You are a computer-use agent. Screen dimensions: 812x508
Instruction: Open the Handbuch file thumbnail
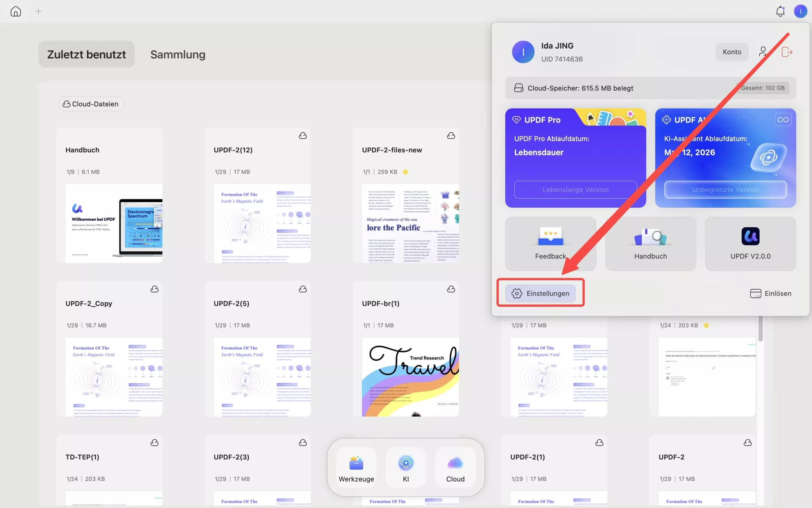(114, 223)
